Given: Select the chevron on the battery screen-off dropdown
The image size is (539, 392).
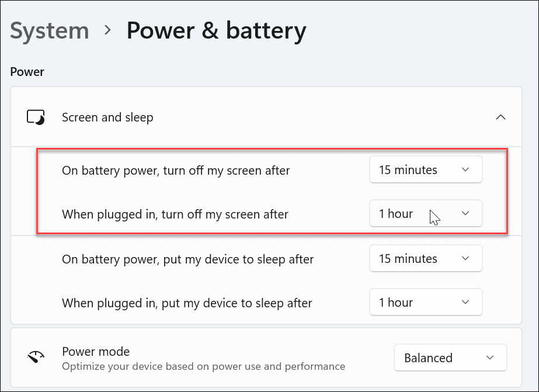Looking at the screenshot, I should pos(466,169).
